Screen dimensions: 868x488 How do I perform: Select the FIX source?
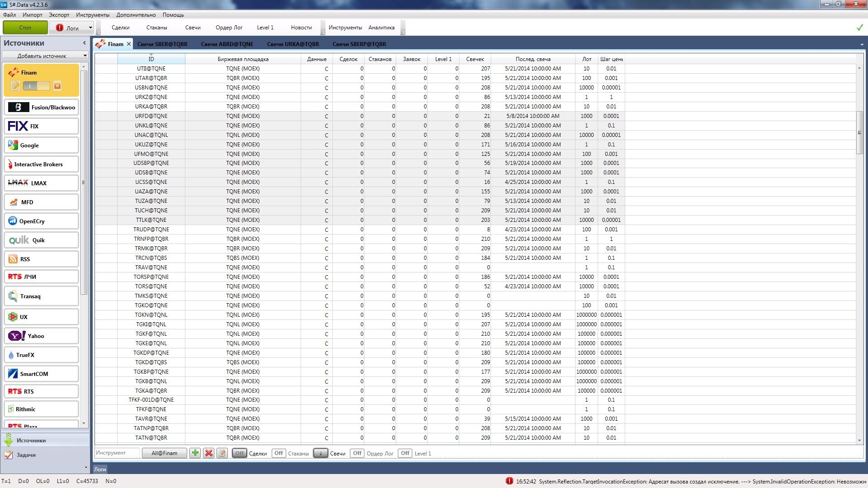(42, 127)
